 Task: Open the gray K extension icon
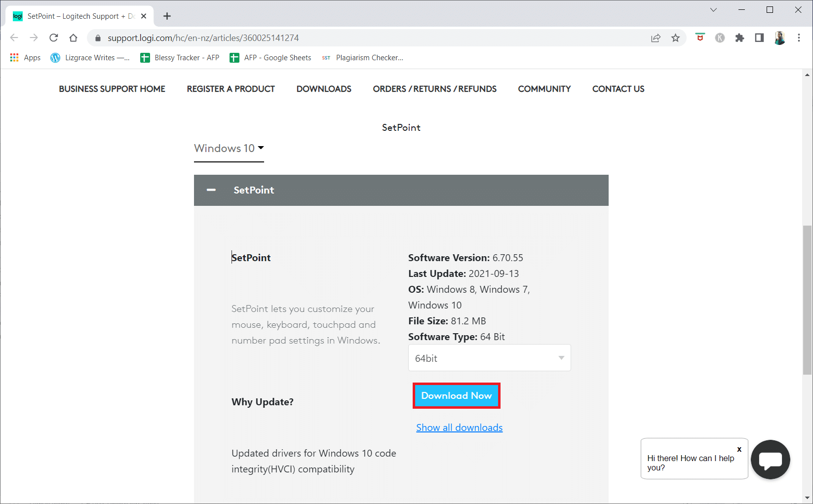point(720,38)
